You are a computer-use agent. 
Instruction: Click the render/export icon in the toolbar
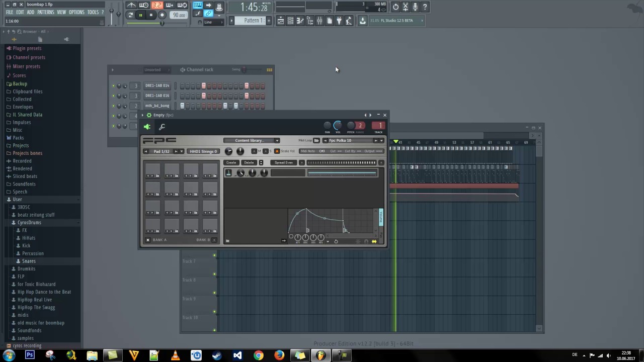coord(362,21)
